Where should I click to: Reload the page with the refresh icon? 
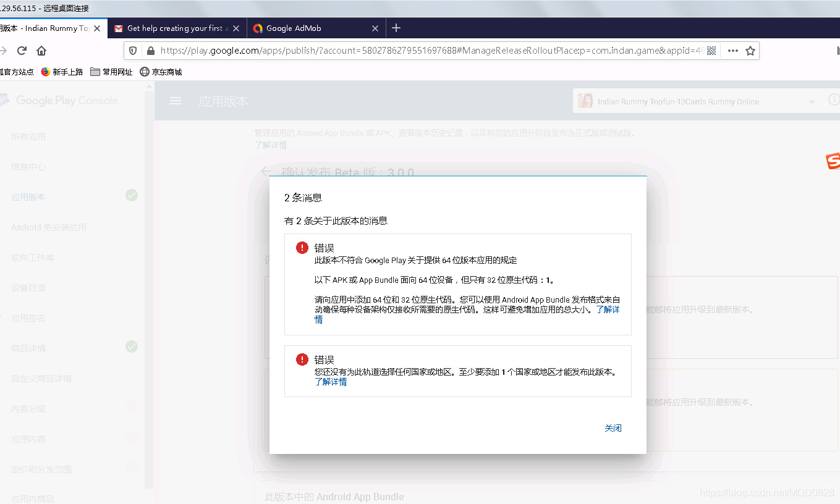click(x=22, y=51)
